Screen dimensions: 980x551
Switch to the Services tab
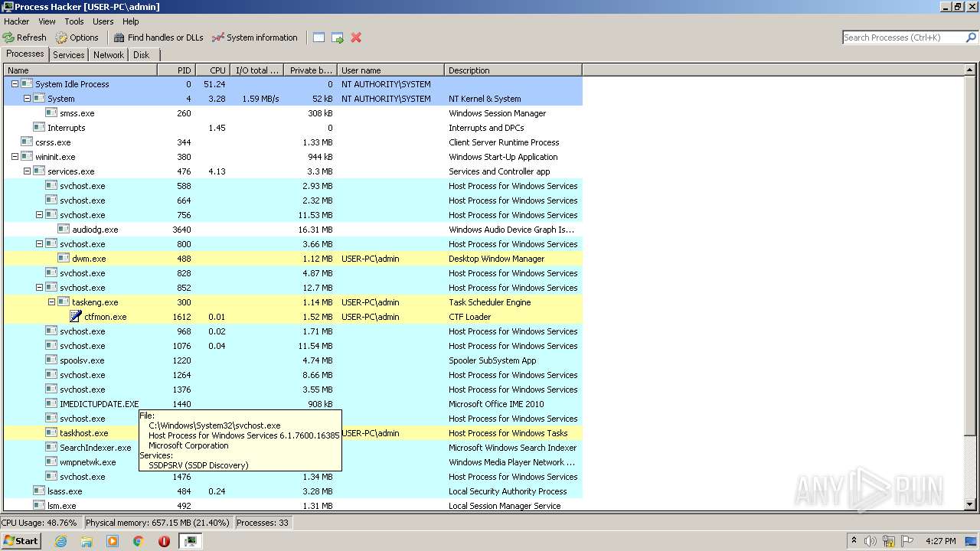(69, 55)
